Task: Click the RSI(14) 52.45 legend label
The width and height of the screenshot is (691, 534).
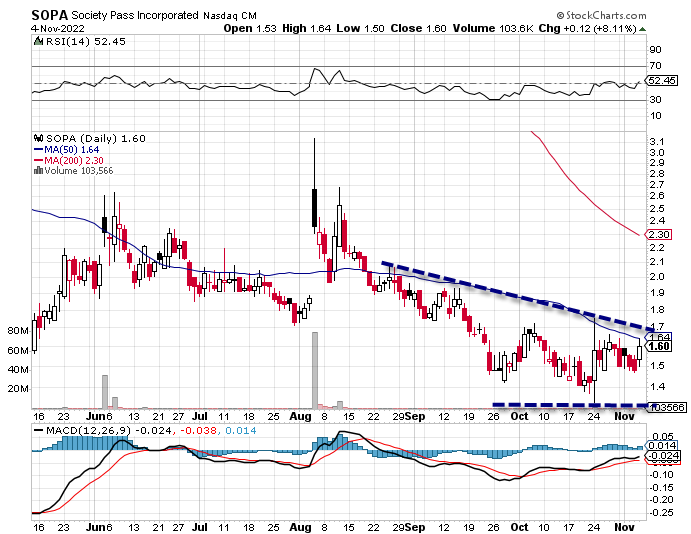Action: pyautogui.click(x=86, y=41)
